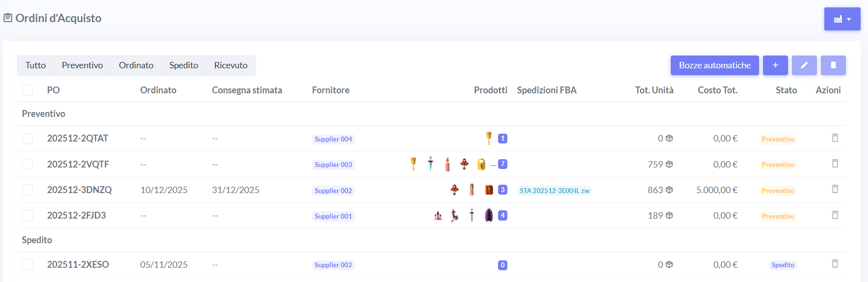Click Supplier 004 tag

click(x=333, y=139)
